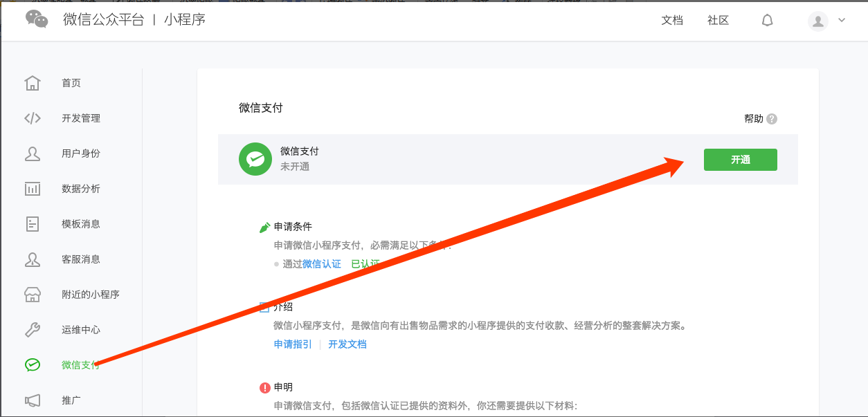This screenshot has width=868, height=417.
Task: Click the 微信支付 page title
Action: [x=261, y=108]
